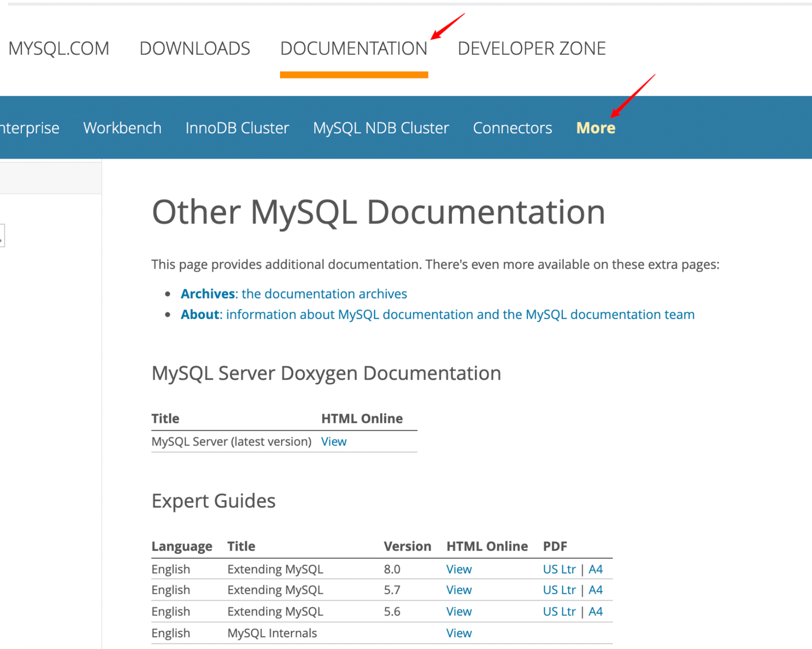Click the Other MySQL Documentation heading
812x649 pixels.
coord(378,212)
